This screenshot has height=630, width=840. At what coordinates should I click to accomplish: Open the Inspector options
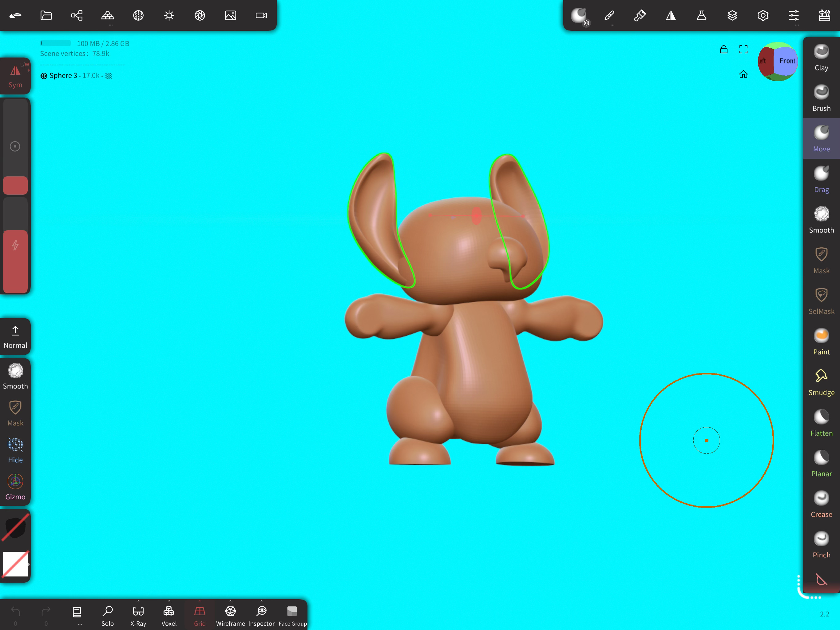(x=261, y=601)
